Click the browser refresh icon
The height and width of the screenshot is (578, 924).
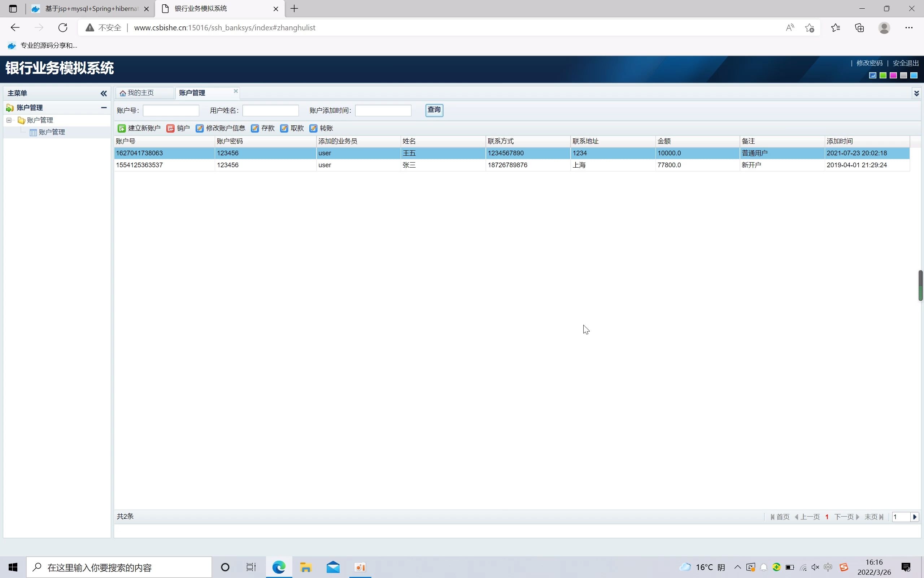click(x=62, y=27)
